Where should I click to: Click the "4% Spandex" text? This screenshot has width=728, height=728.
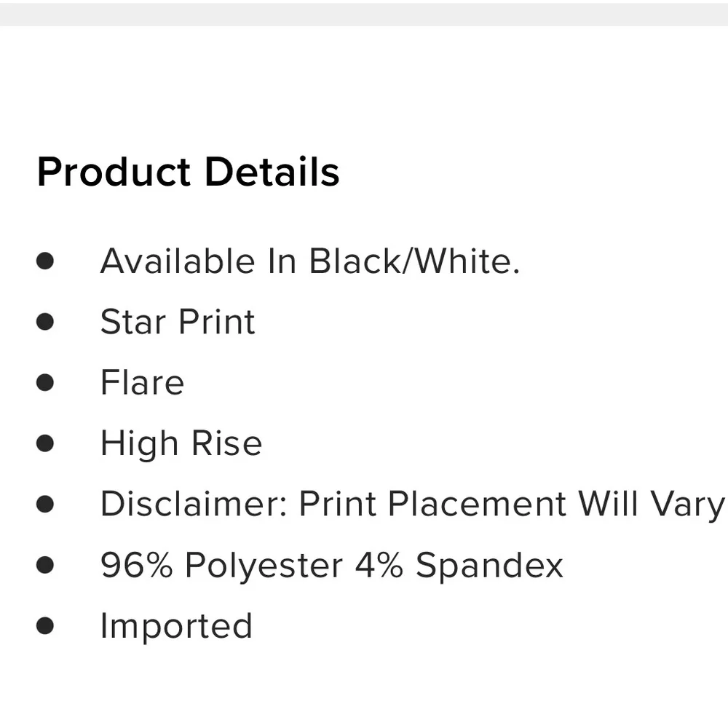(459, 565)
